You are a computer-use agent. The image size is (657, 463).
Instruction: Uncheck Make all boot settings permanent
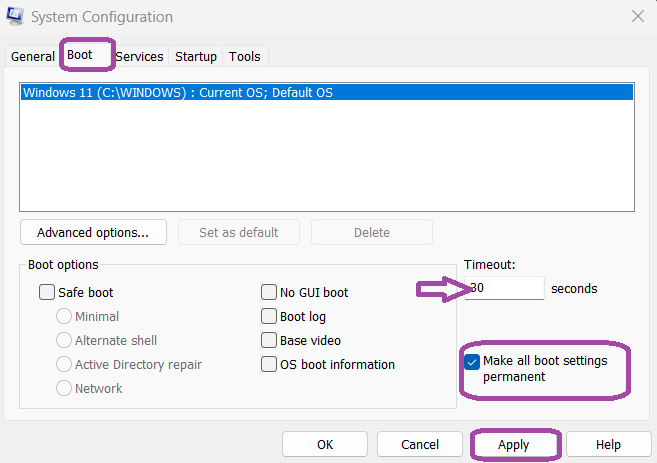472,361
